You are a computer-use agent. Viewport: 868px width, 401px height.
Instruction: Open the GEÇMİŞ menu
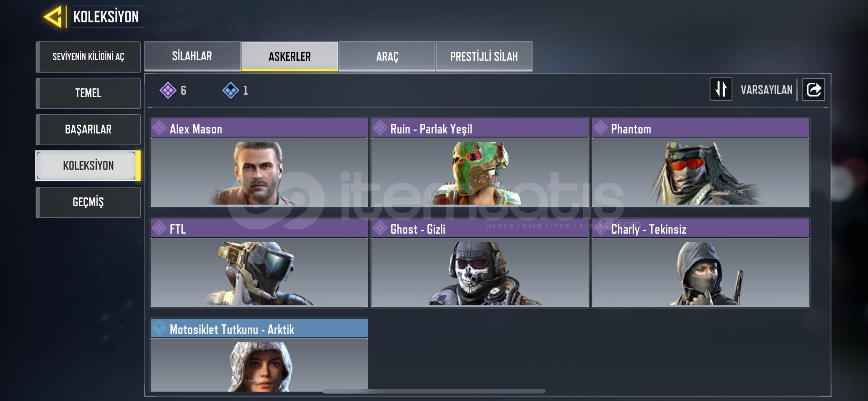(88, 202)
